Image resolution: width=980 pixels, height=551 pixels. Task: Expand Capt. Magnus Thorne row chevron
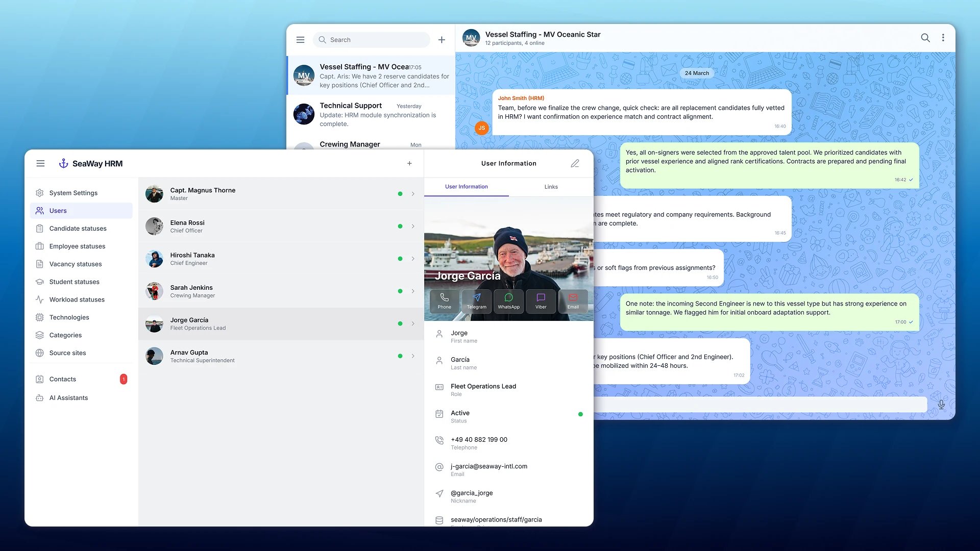pos(413,194)
